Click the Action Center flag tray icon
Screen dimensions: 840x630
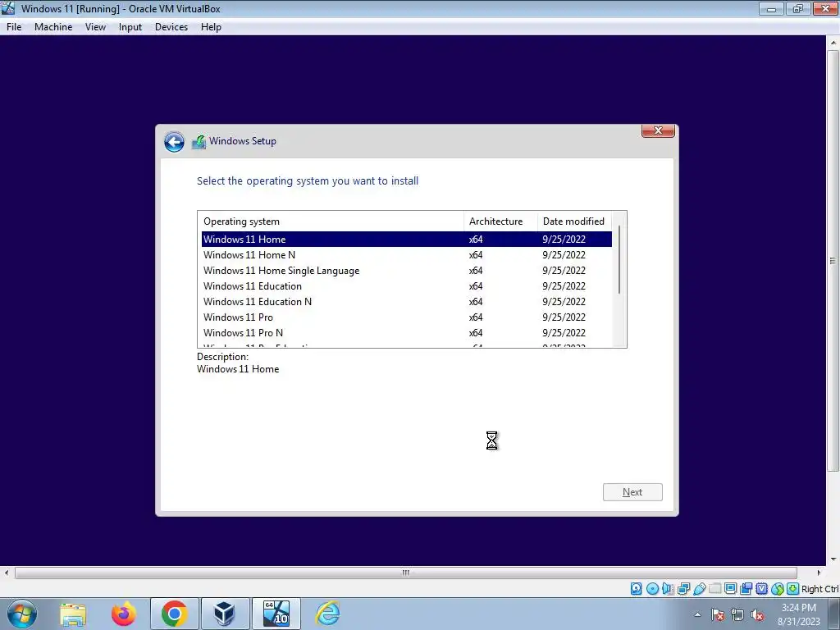tap(718, 615)
